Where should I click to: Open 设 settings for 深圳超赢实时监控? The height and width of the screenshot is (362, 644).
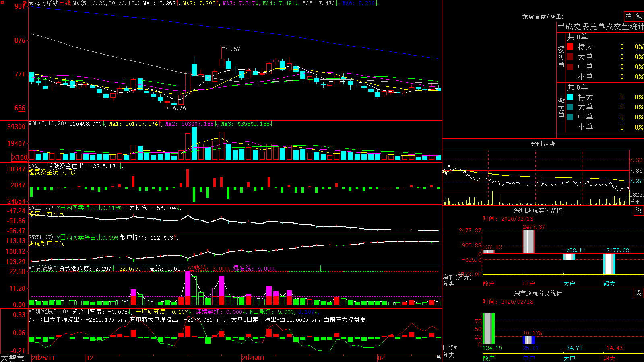pyautogui.click(x=639, y=210)
